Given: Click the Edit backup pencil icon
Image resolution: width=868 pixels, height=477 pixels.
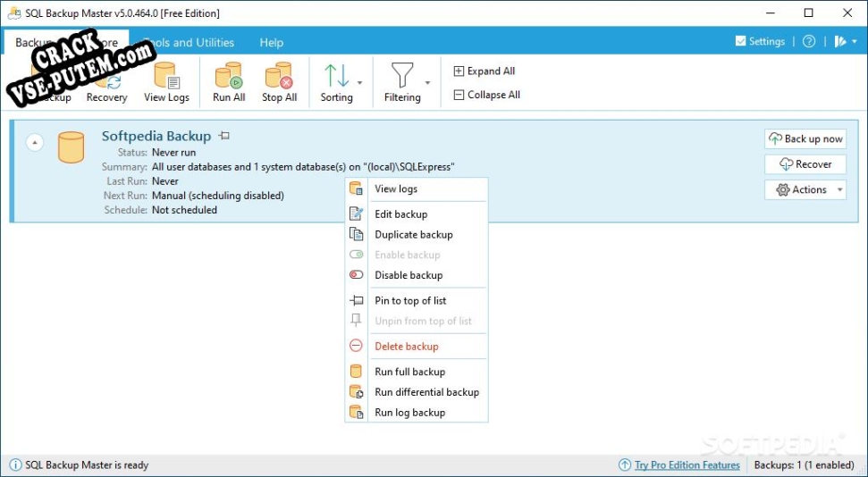Looking at the screenshot, I should (356, 213).
